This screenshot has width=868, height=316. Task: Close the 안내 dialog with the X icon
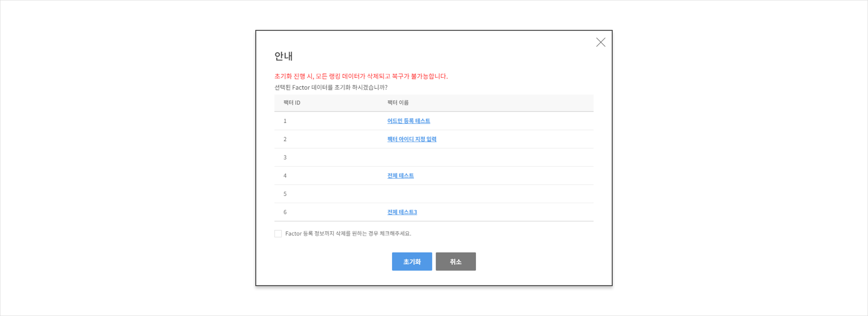pos(601,42)
